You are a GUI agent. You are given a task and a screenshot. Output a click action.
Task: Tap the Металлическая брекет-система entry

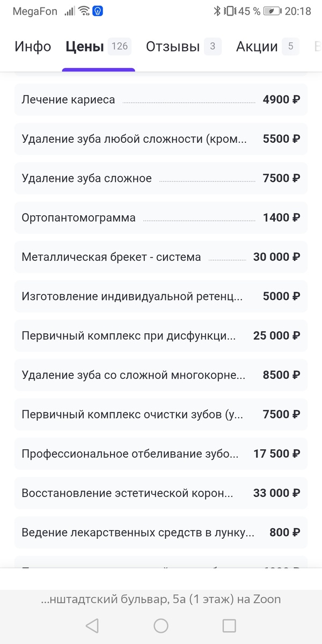coord(161,257)
